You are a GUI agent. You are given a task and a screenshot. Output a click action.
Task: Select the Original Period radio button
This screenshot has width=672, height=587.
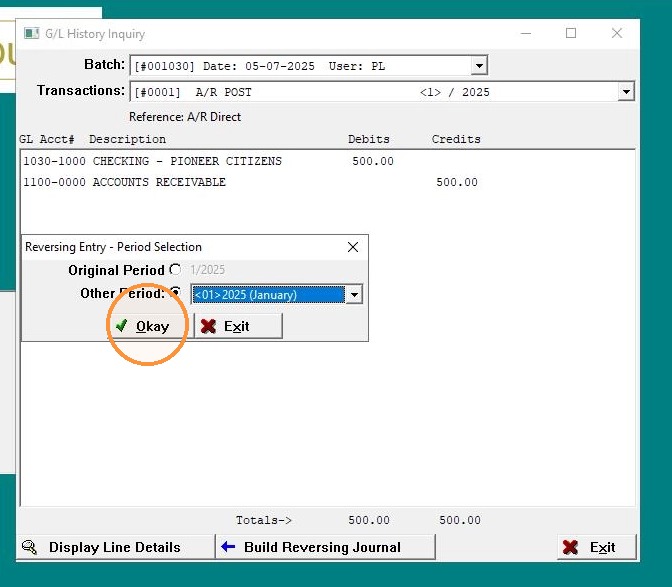175,270
